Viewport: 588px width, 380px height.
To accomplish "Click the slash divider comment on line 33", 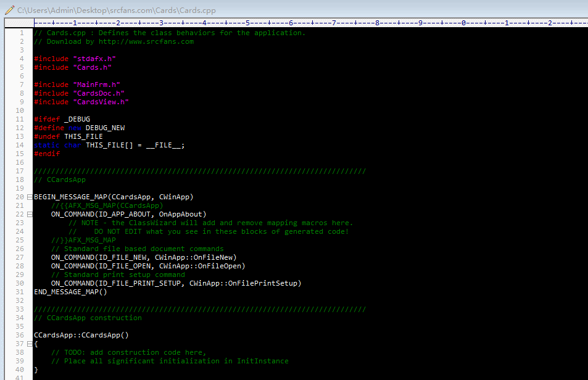I will coord(200,309).
